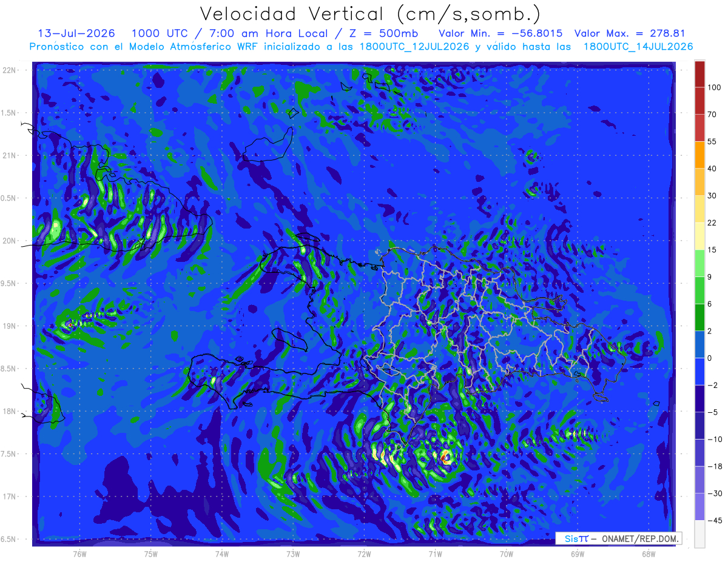Click the 20N latitude label
Image resolution: width=728 pixels, height=562 pixels.
pos(9,241)
